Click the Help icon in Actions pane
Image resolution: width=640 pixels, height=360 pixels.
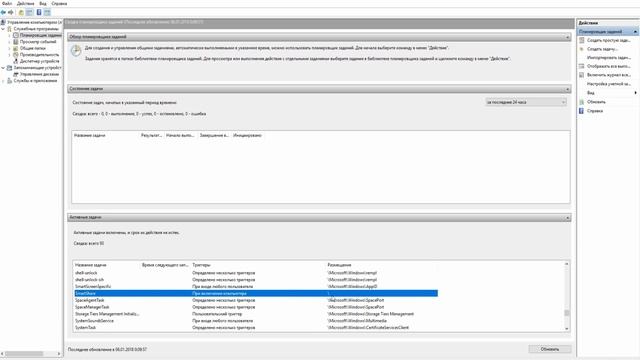coord(582,111)
